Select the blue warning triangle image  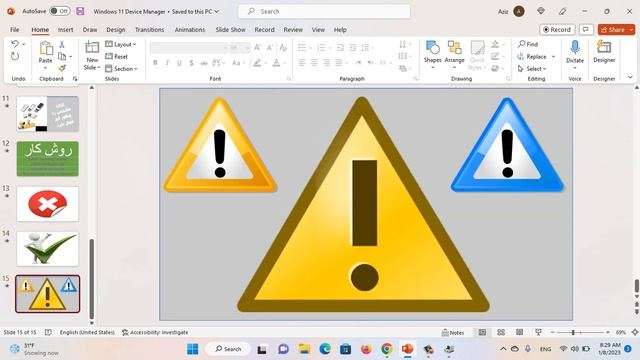click(x=507, y=145)
